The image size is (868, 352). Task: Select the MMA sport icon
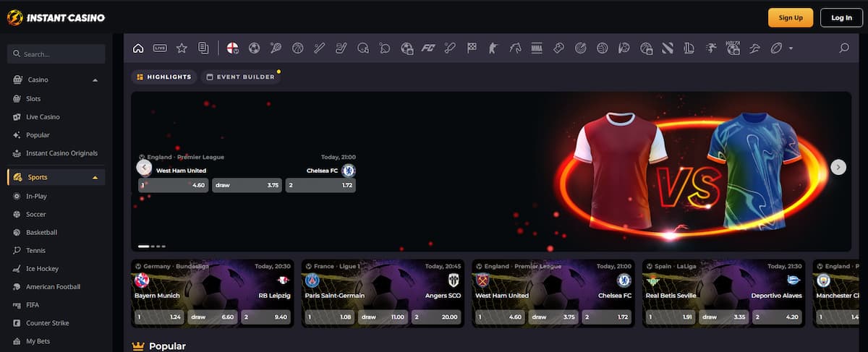click(x=537, y=48)
